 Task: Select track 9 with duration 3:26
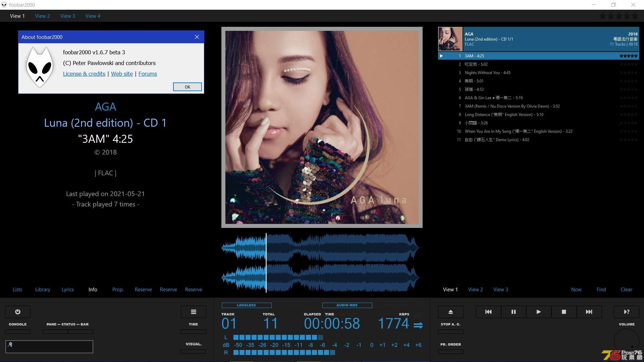539,123
